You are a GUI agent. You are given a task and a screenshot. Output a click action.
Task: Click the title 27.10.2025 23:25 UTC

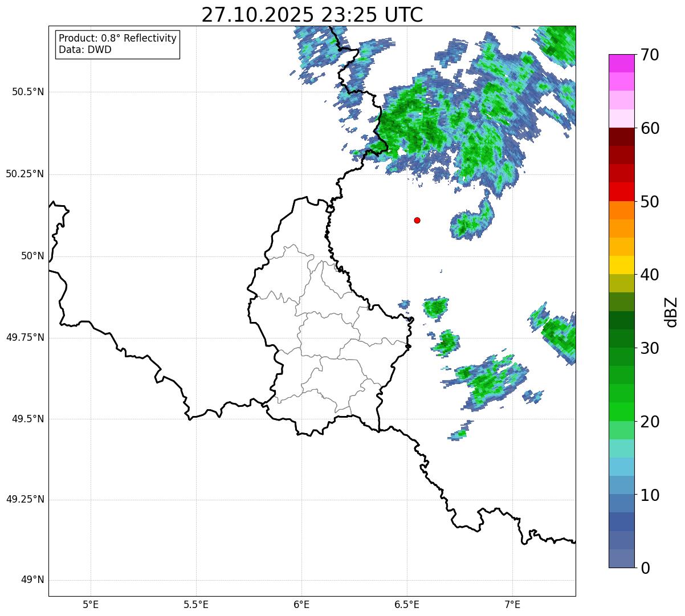coord(312,14)
